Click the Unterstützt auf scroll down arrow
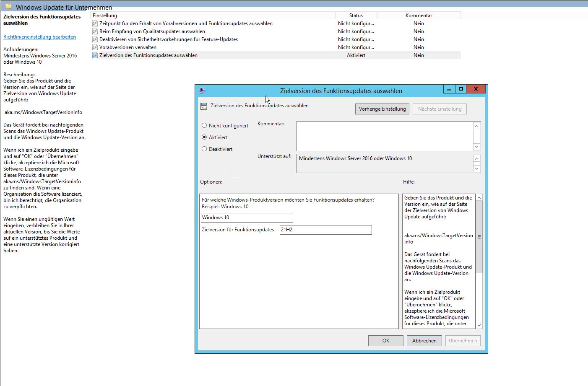This screenshot has width=588, height=386. pos(476,168)
